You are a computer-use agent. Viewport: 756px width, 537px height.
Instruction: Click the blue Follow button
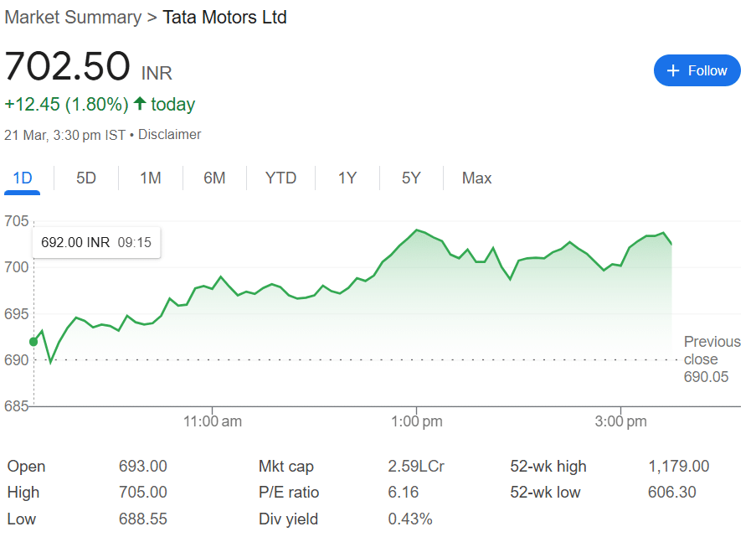pos(697,70)
